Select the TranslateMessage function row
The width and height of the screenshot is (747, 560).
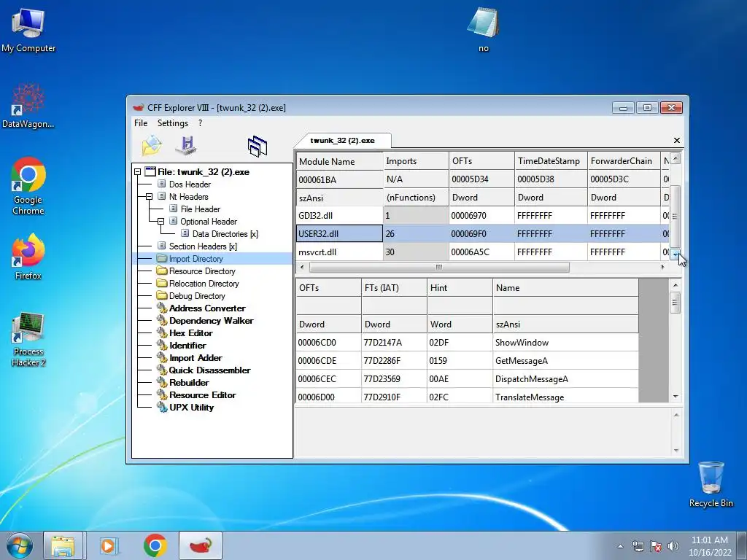tap(467, 397)
